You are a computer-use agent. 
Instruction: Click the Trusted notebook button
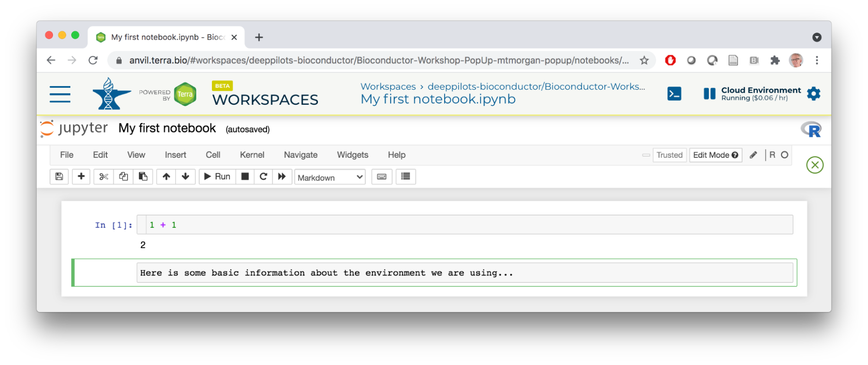pos(670,155)
